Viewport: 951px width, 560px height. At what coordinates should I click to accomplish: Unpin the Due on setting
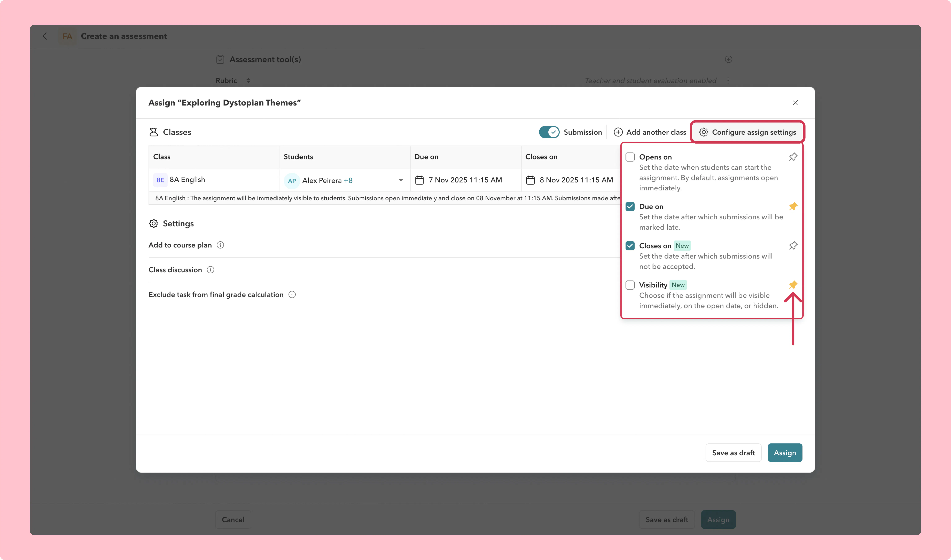coord(793,206)
